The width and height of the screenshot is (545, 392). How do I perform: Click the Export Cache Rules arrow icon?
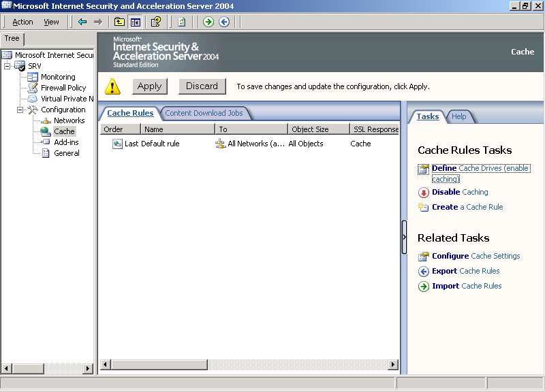click(423, 271)
